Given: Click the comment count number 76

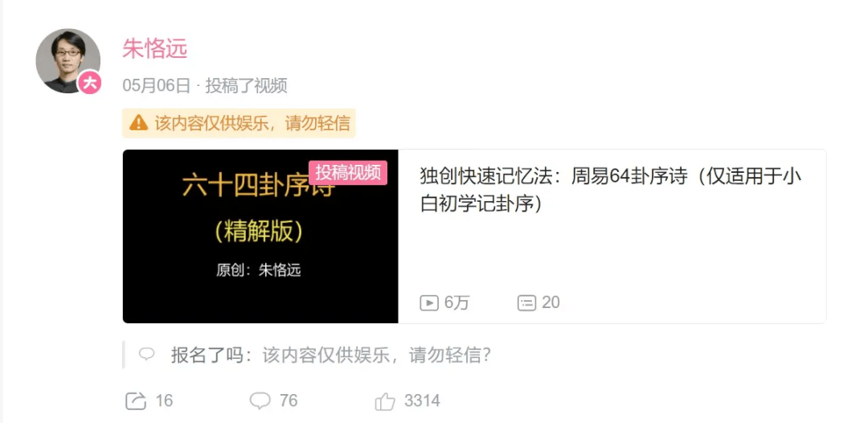Looking at the screenshot, I should click(289, 400).
